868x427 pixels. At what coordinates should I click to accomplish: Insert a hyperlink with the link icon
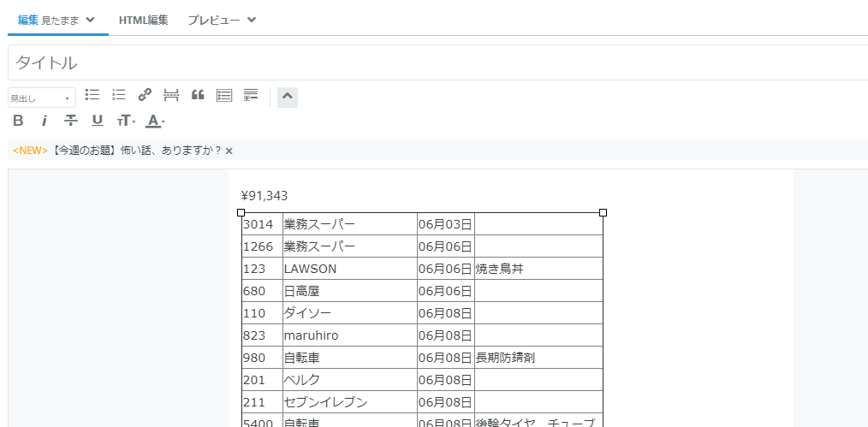tap(145, 95)
